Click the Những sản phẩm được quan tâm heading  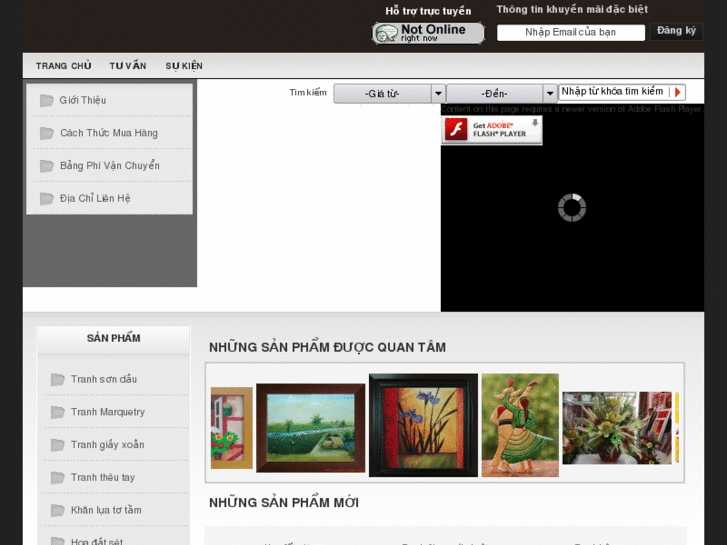pos(327,347)
